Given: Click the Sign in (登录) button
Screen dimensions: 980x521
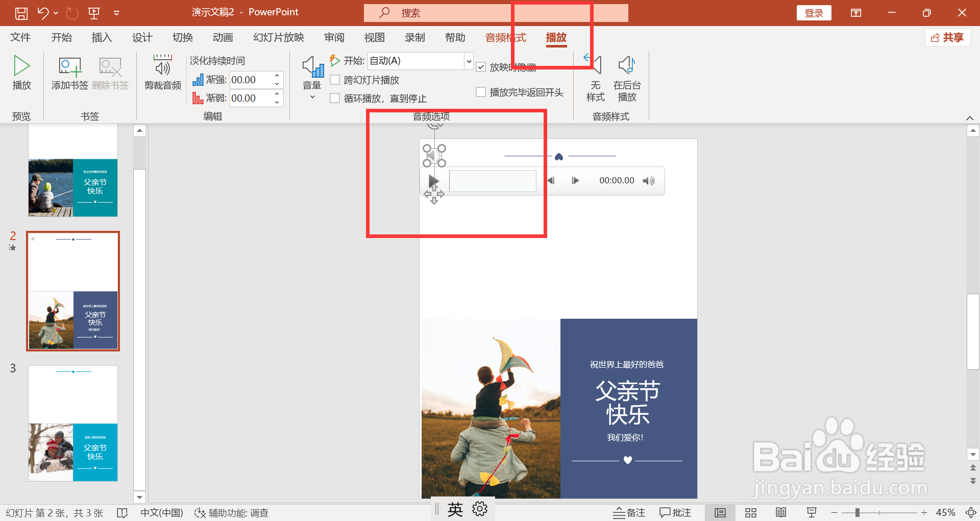Looking at the screenshot, I should coord(814,13).
